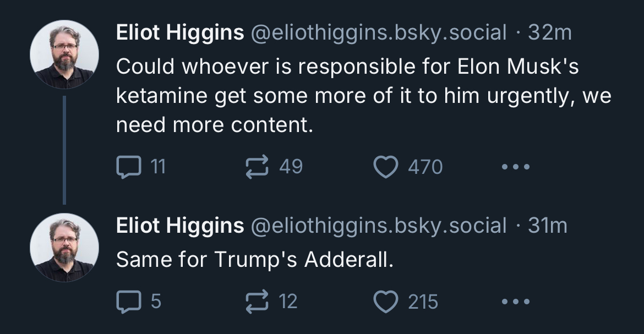
Task: Reply to the ketamine post via speech-bubble icon
Action: 129,167
